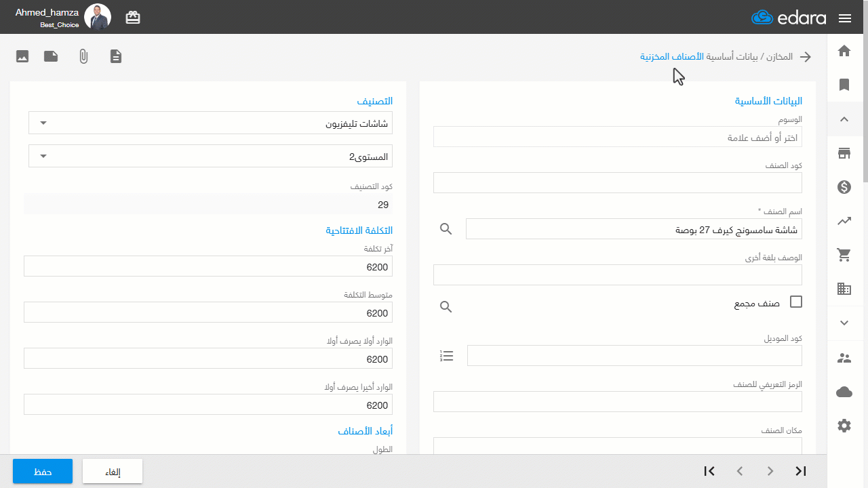Search icon next to item name field

446,229
